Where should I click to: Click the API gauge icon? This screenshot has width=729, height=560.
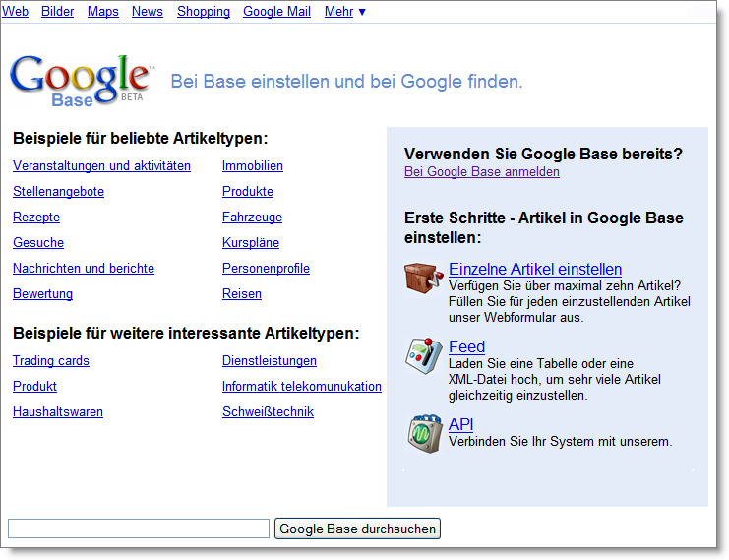pyautogui.click(x=424, y=434)
